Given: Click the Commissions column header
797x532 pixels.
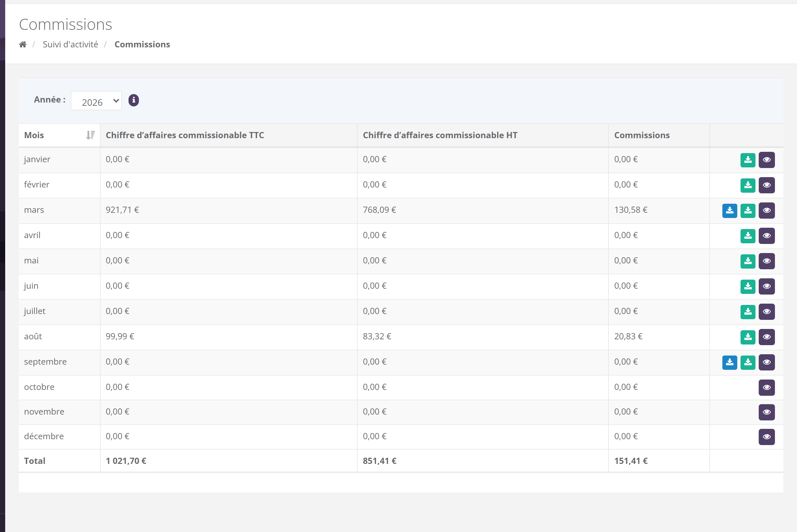Looking at the screenshot, I should click(642, 135).
